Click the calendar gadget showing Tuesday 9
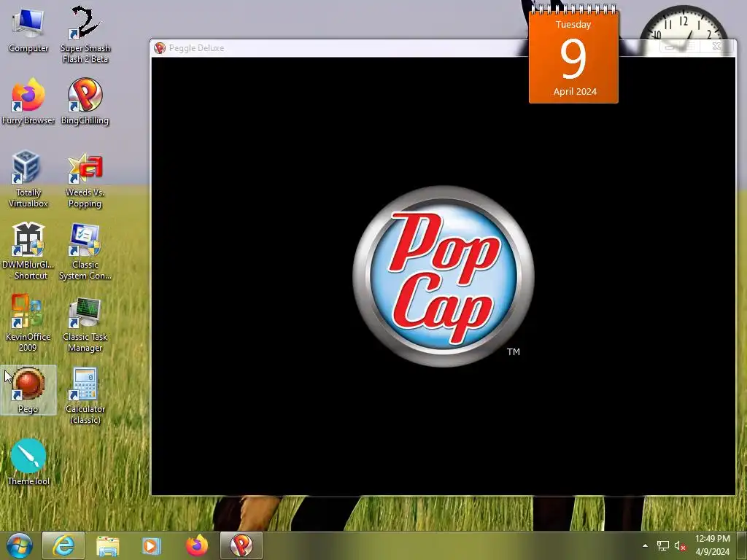 573,55
